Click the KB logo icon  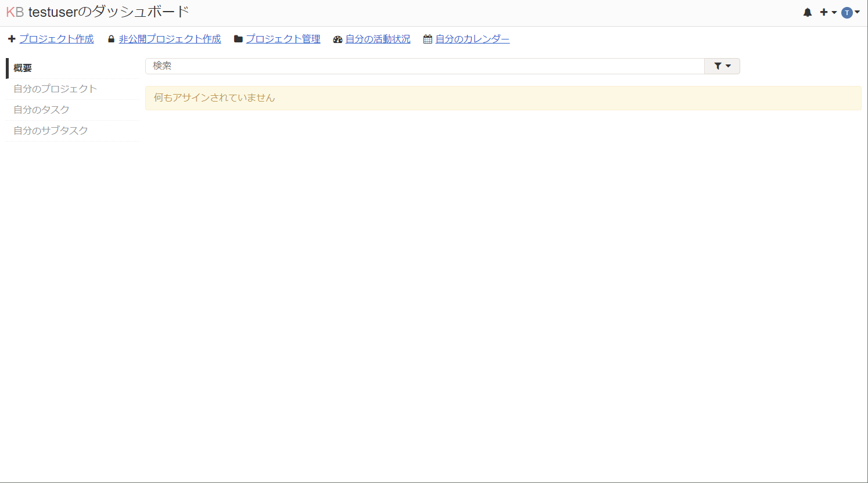pos(14,12)
